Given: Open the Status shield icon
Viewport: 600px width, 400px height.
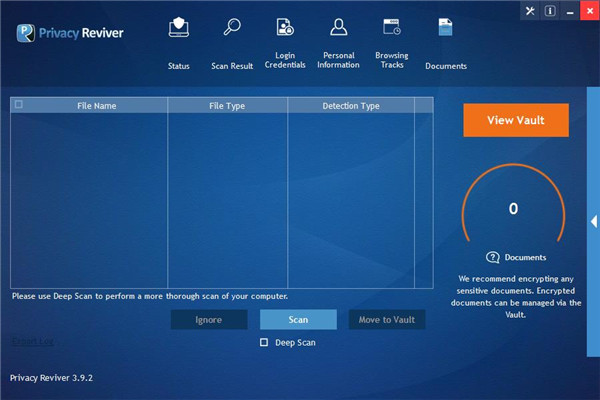Looking at the screenshot, I should [179, 28].
